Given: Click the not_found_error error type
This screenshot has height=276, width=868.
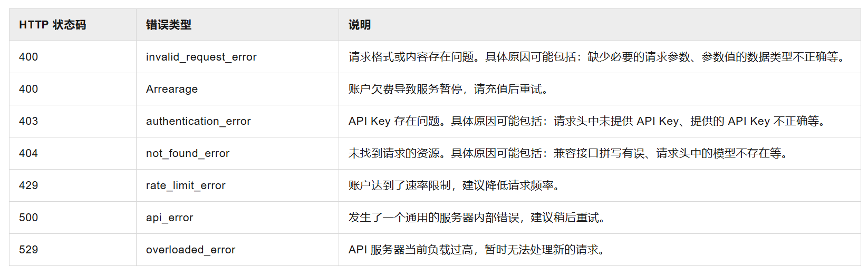Looking at the screenshot, I should tap(187, 153).
